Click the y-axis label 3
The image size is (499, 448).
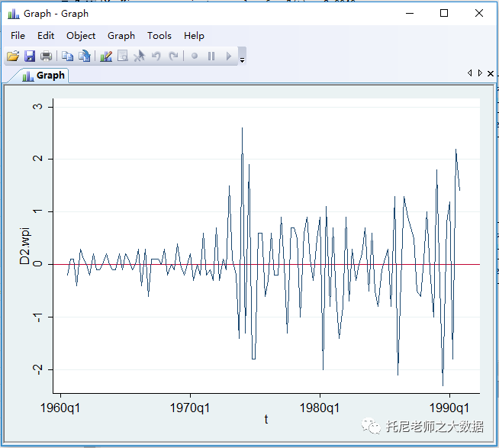[x=37, y=106]
